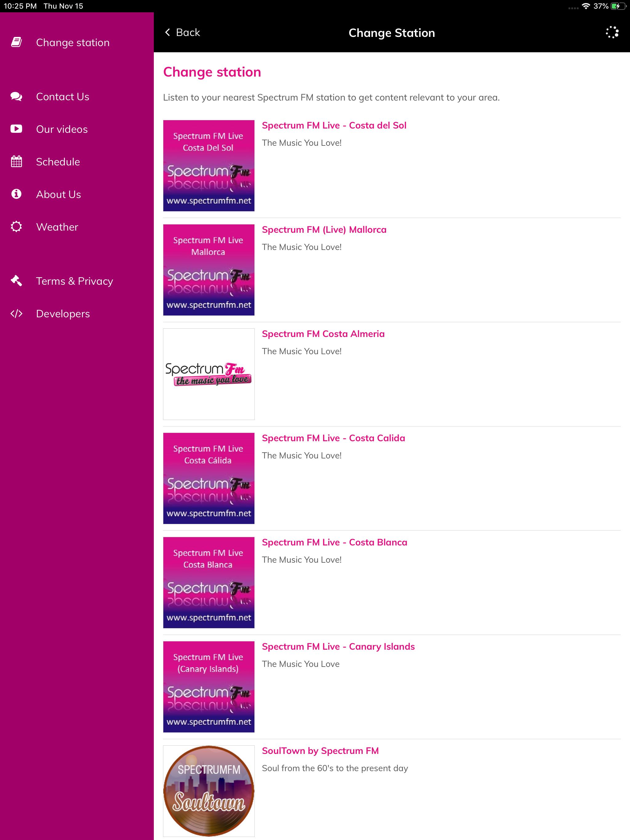This screenshot has height=840, width=630.
Task: Click 'The Music You Love!' under Costa Calida
Action: (302, 455)
